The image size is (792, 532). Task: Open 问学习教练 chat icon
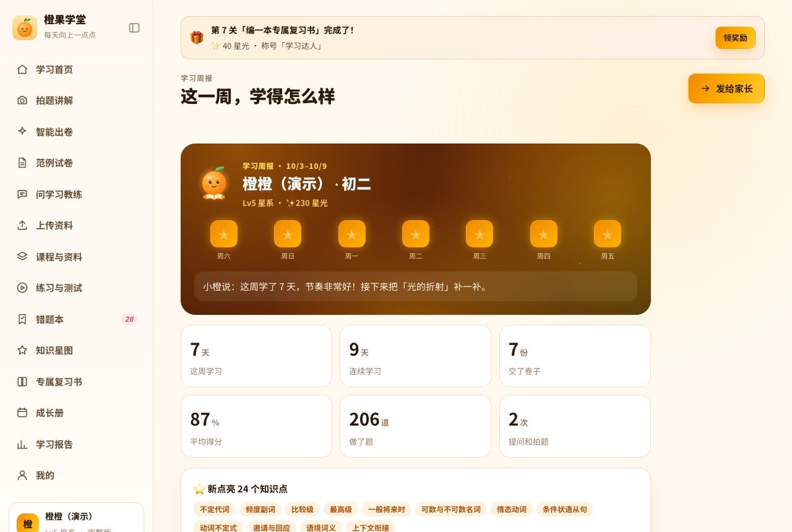click(22, 194)
